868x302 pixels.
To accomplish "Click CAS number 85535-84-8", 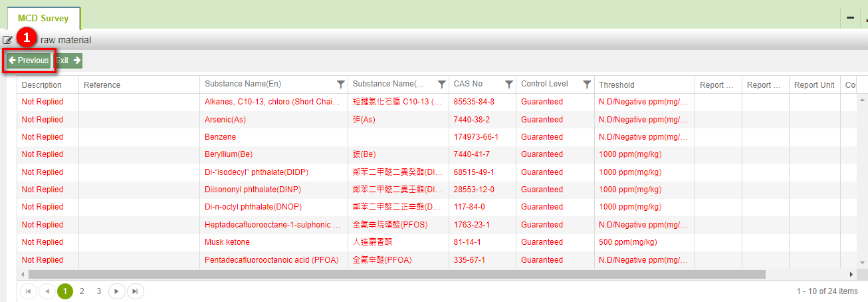I will coord(474,102).
